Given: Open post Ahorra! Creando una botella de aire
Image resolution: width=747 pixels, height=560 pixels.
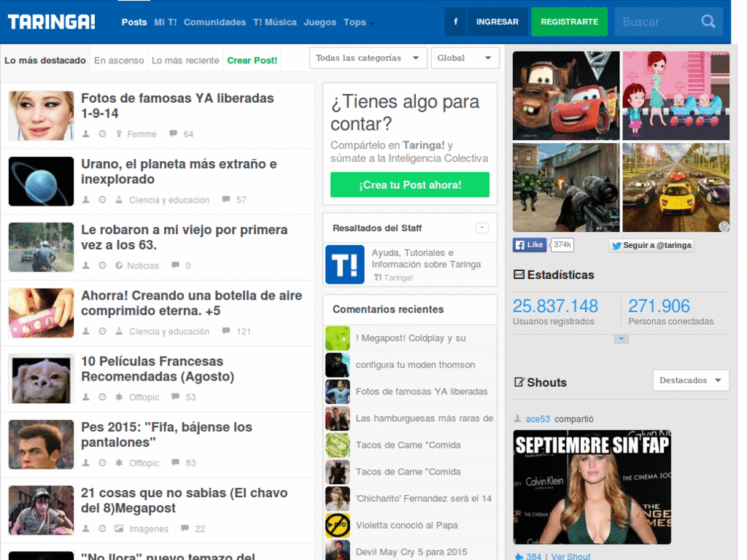Looking at the screenshot, I should 192,303.
